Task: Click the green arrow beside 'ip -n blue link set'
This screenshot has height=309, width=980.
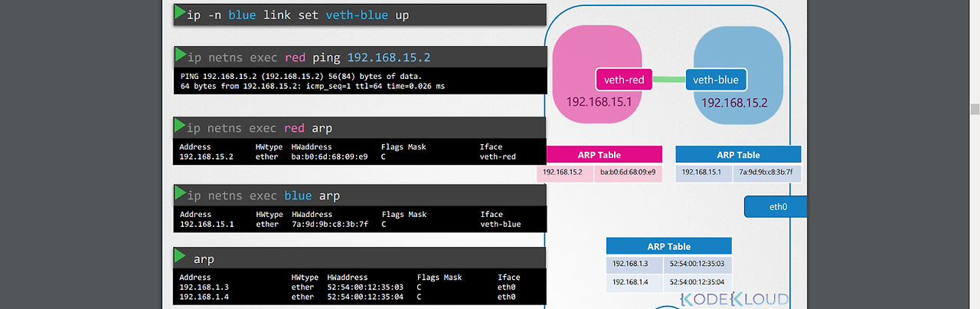Action: (180, 12)
